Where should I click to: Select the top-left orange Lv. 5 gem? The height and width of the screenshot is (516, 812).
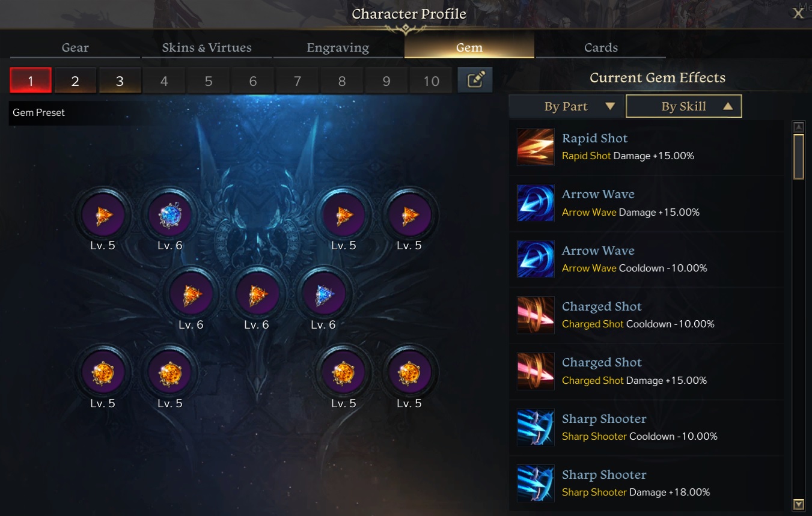click(103, 216)
